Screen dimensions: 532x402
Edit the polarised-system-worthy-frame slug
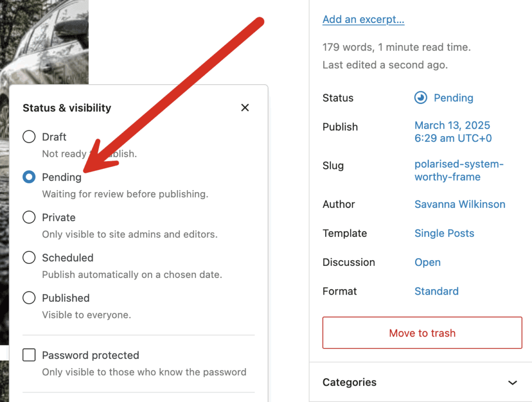coord(459,170)
